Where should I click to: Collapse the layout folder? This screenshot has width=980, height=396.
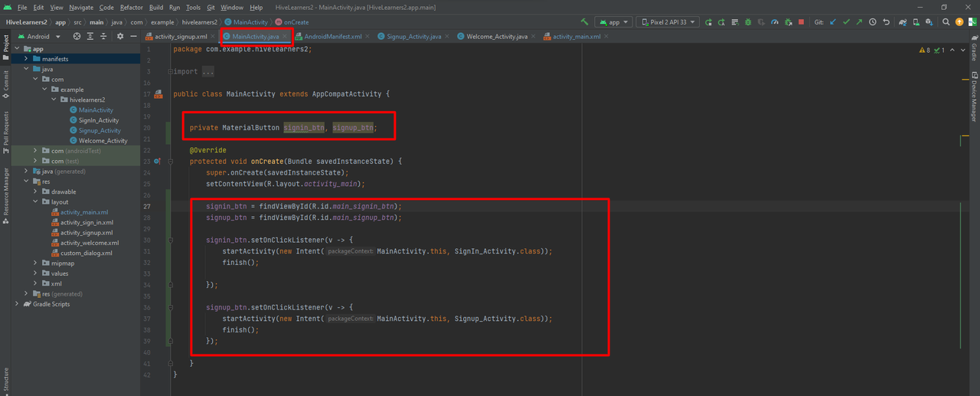pyautogui.click(x=36, y=202)
